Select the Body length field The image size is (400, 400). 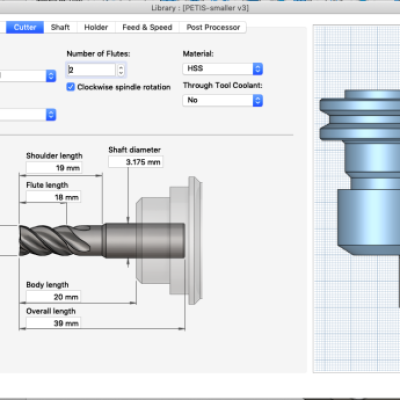pos(53,297)
